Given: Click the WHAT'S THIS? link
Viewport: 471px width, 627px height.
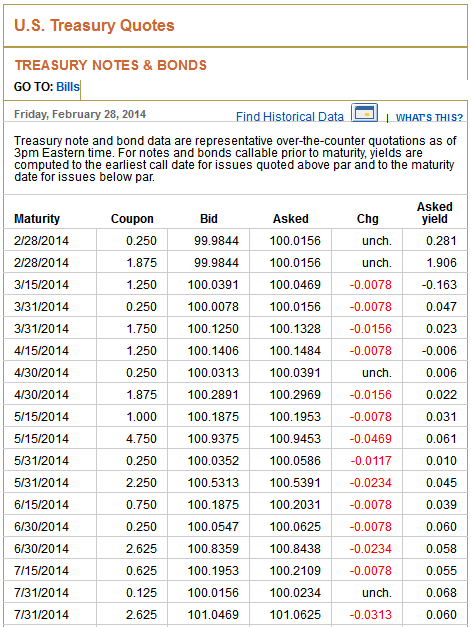Looking at the screenshot, I should 429,118.
